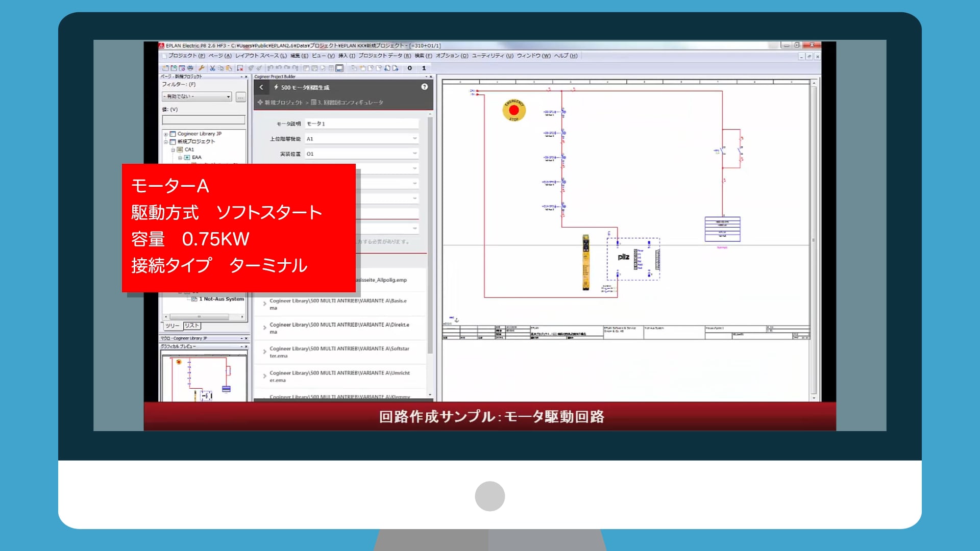Click the back arrow in Project Builder header

coord(261,87)
